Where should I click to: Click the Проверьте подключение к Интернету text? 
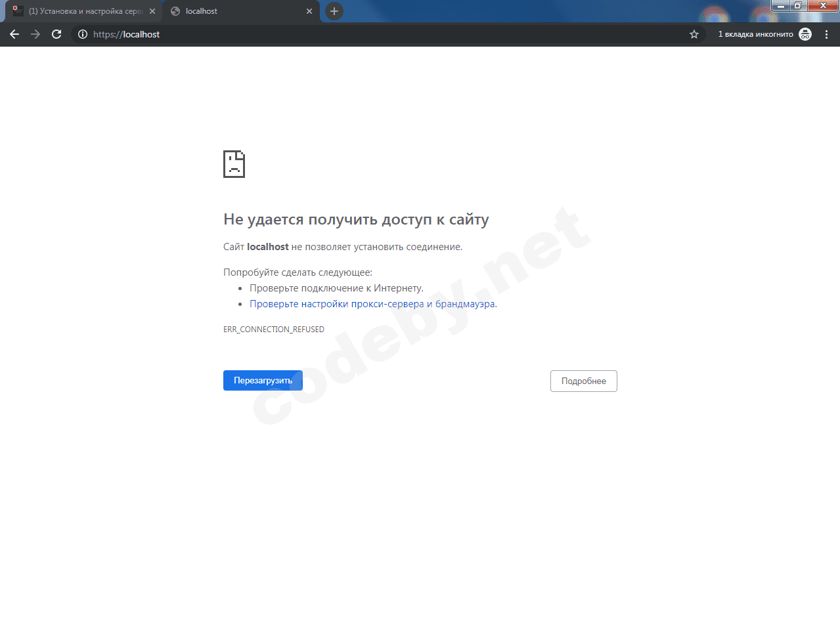pos(336,288)
